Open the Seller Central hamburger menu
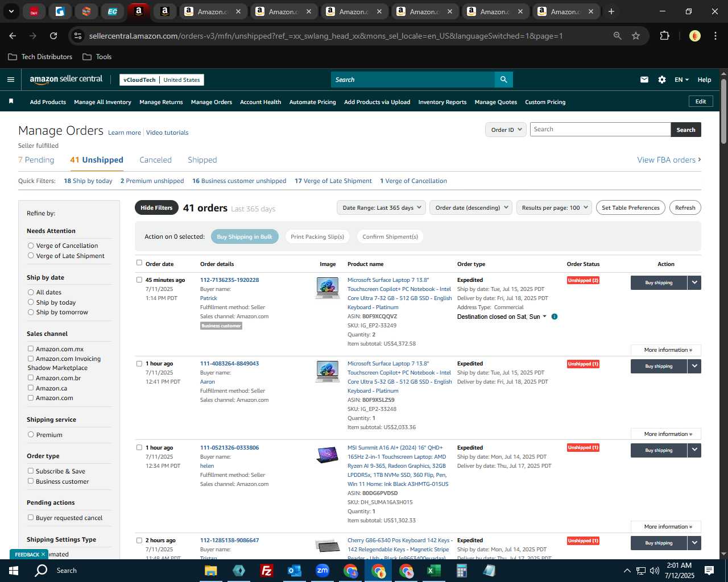 pos(10,80)
